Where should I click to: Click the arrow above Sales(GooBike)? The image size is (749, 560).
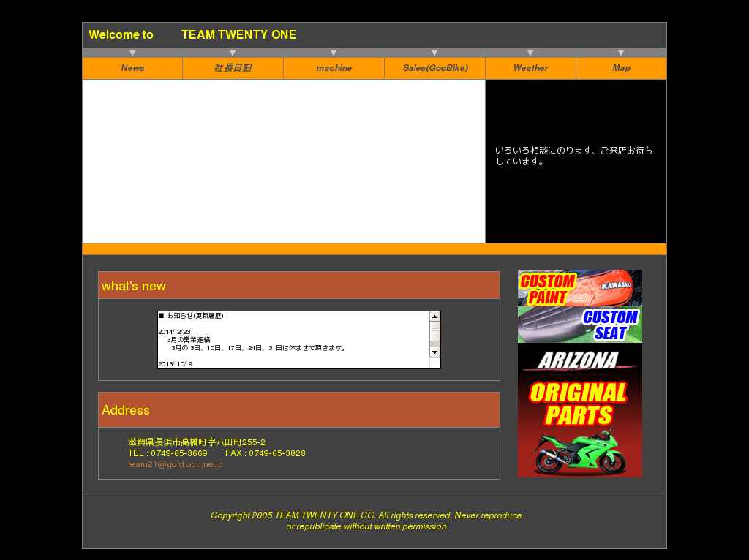[434, 53]
